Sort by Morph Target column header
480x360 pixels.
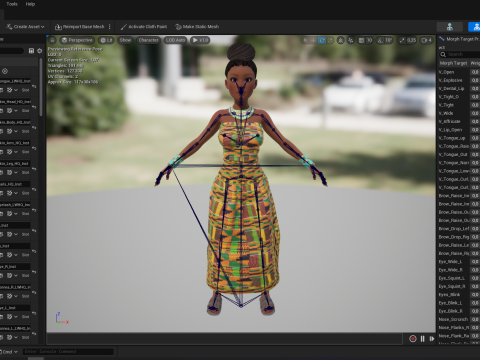pos(453,63)
